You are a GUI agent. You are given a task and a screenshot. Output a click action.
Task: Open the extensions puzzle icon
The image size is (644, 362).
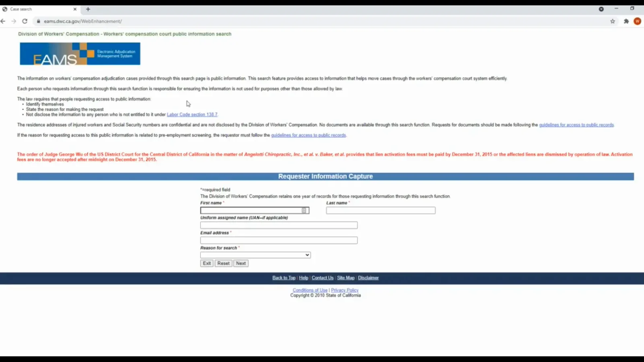coord(626,21)
